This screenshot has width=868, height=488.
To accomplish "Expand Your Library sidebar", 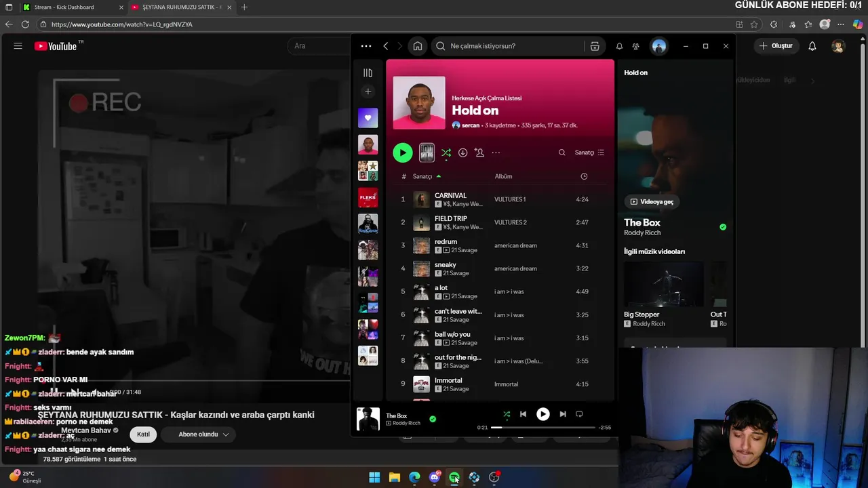I will (x=368, y=73).
